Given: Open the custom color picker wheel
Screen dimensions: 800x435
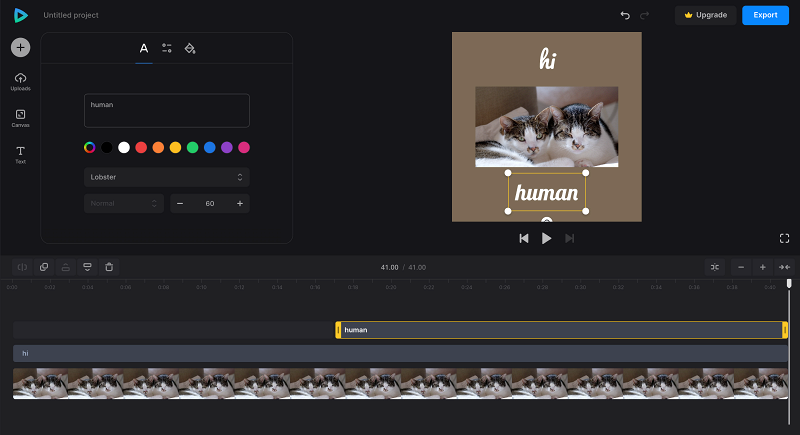Looking at the screenshot, I should (89, 147).
